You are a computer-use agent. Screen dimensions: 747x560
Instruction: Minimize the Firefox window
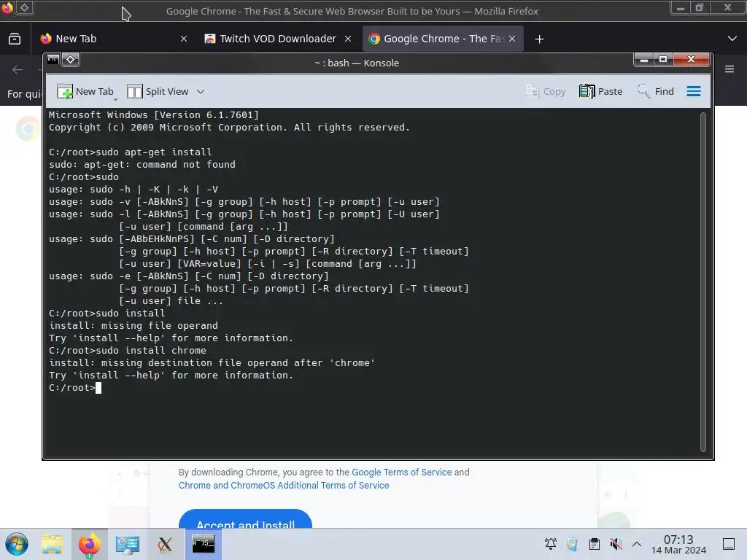pyautogui.click(x=681, y=8)
